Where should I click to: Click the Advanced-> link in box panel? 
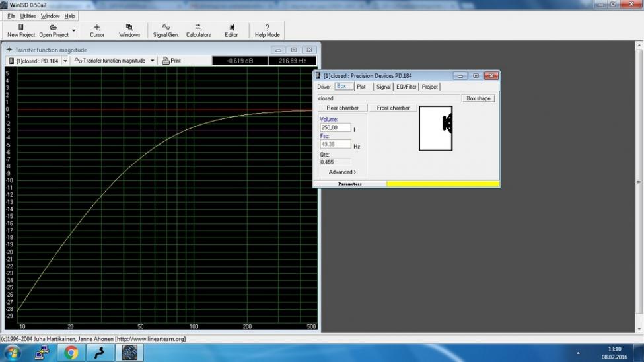pyautogui.click(x=342, y=172)
